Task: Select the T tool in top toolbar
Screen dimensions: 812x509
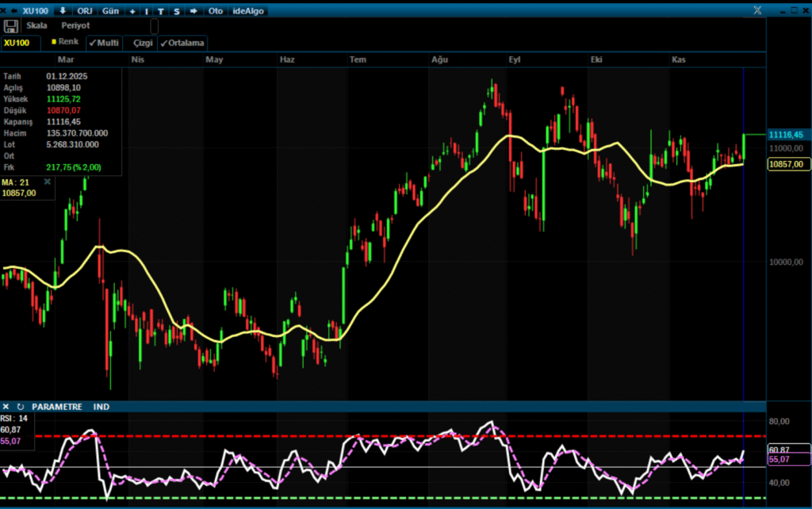Action: point(161,11)
